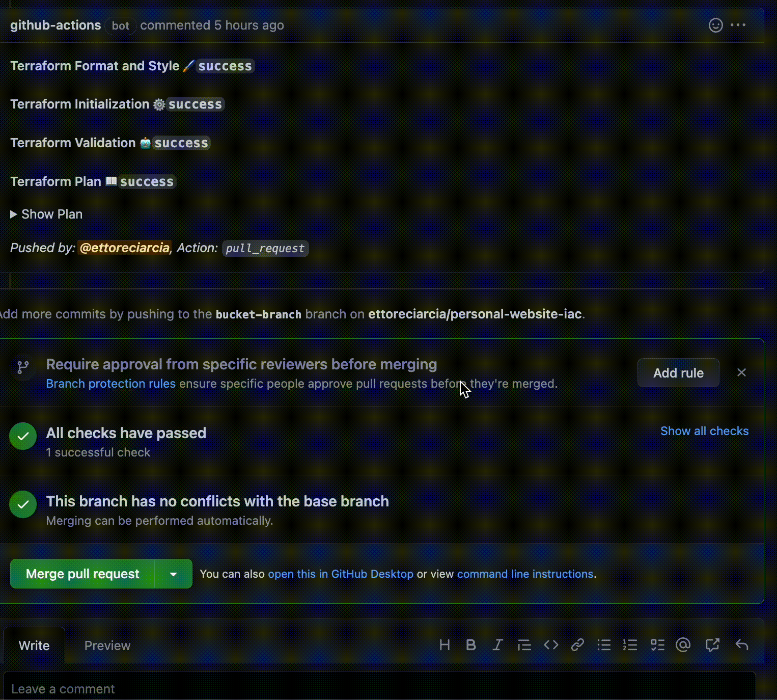777x700 pixels.
Task: Apply bold formatting in comment toolbar
Action: pos(471,645)
